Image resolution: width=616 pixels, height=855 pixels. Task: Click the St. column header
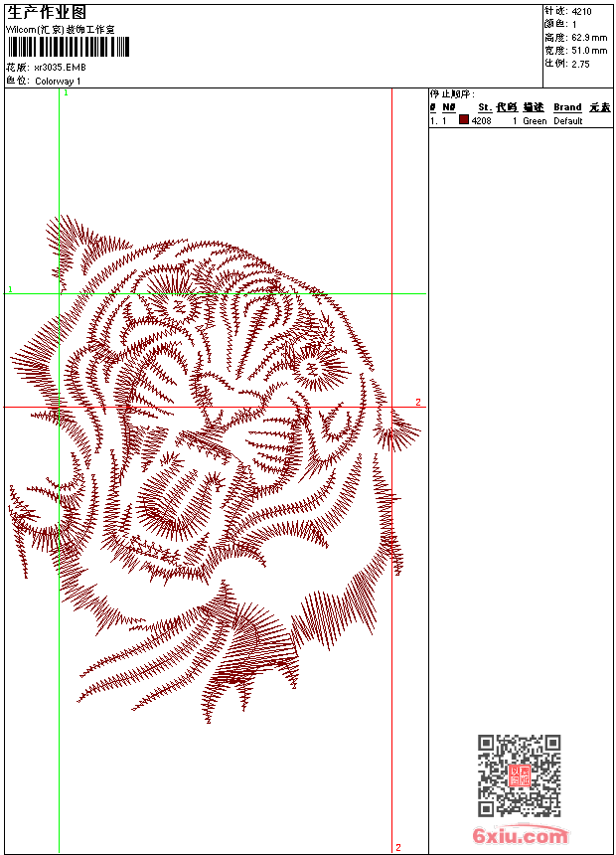click(485, 107)
